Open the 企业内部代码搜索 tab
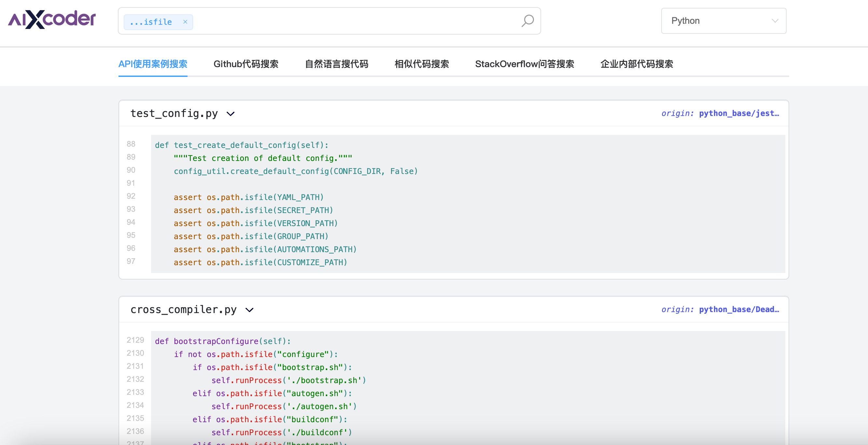The height and width of the screenshot is (445, 868). tap(637, 65)
